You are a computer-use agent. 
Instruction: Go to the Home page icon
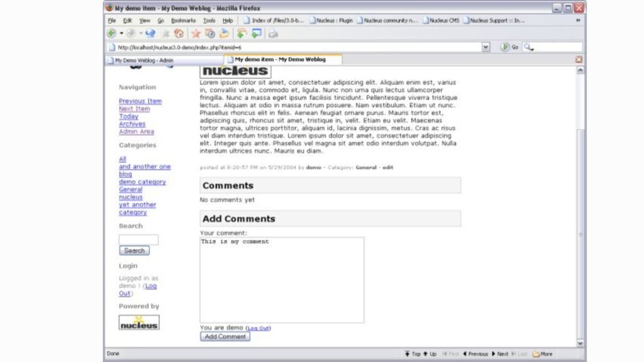(179, 33)
